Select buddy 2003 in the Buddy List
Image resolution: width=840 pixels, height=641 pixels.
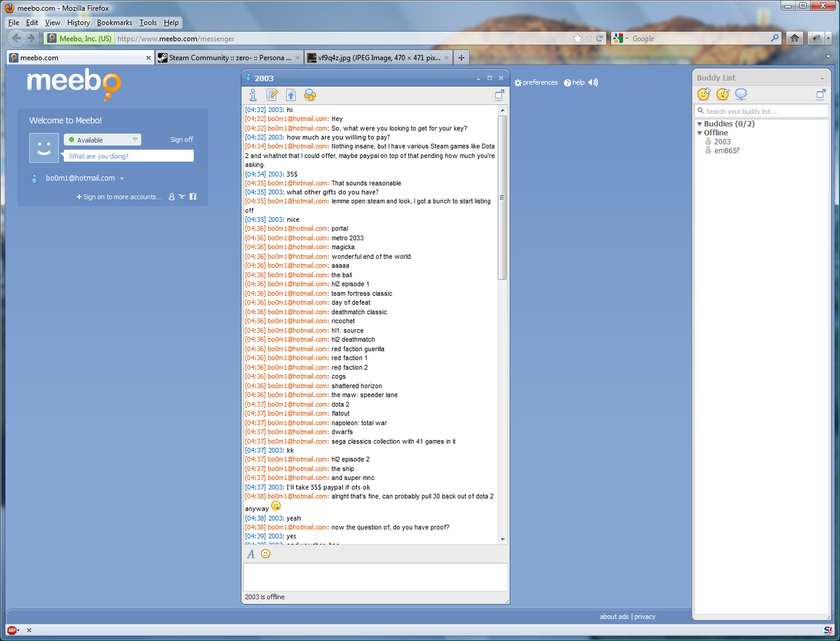click(x=722, y=142)
